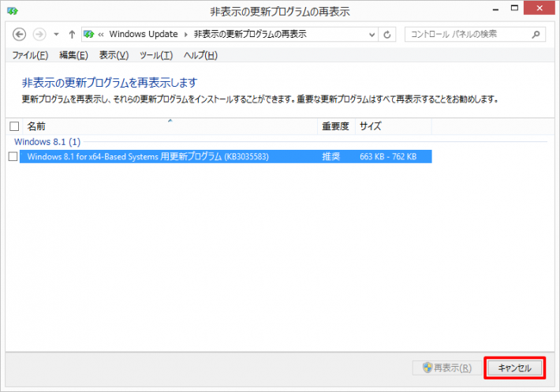Click the 663 KB - 762 KB size cell
Image resolution: width=560 pixels, height=392 pixels.
(x=388, y=156)
